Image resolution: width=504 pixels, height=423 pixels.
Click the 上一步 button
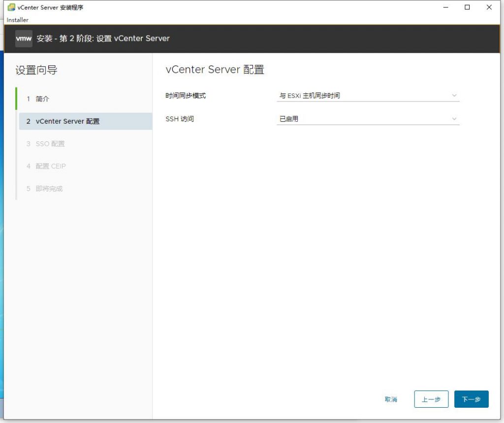click(431, 399)
